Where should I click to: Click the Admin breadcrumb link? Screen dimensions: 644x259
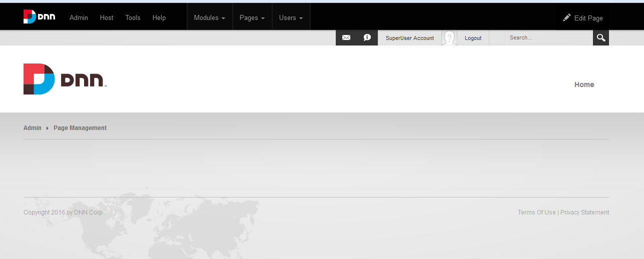click(33, 128)
